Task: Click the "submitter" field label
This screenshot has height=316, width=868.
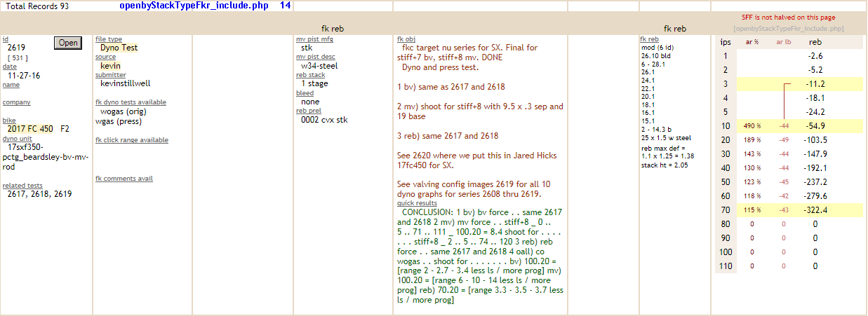Action: (x=110, y=75)
